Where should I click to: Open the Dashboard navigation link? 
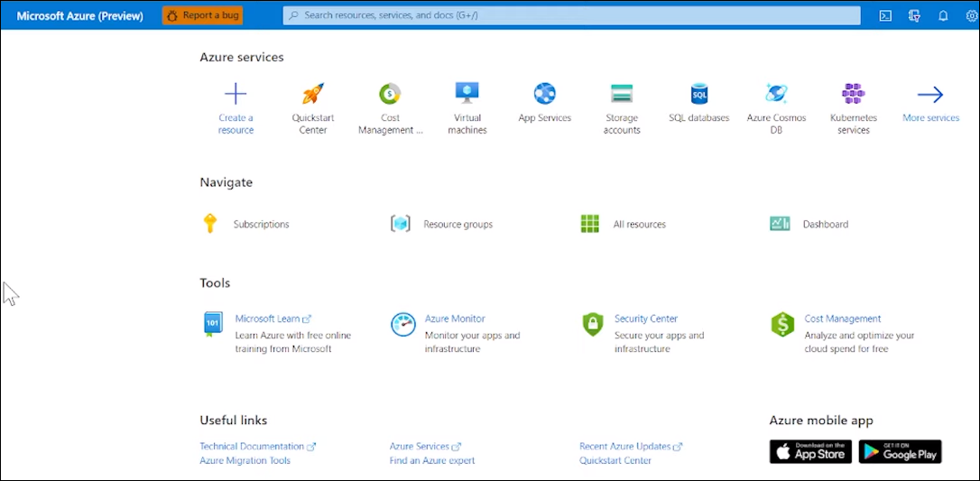click(x=826, y=225)
